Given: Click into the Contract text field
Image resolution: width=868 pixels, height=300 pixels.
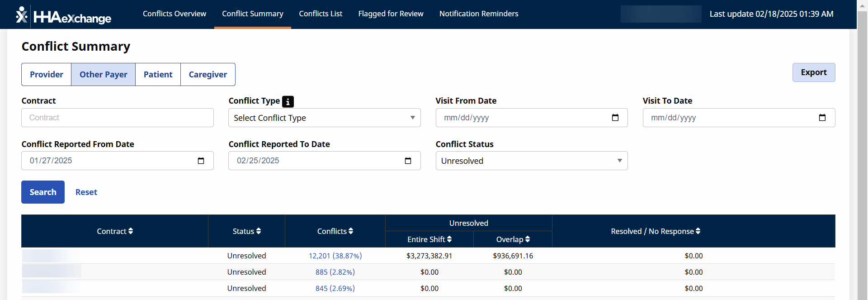Looking at the screenshot, I should [117, 118].
